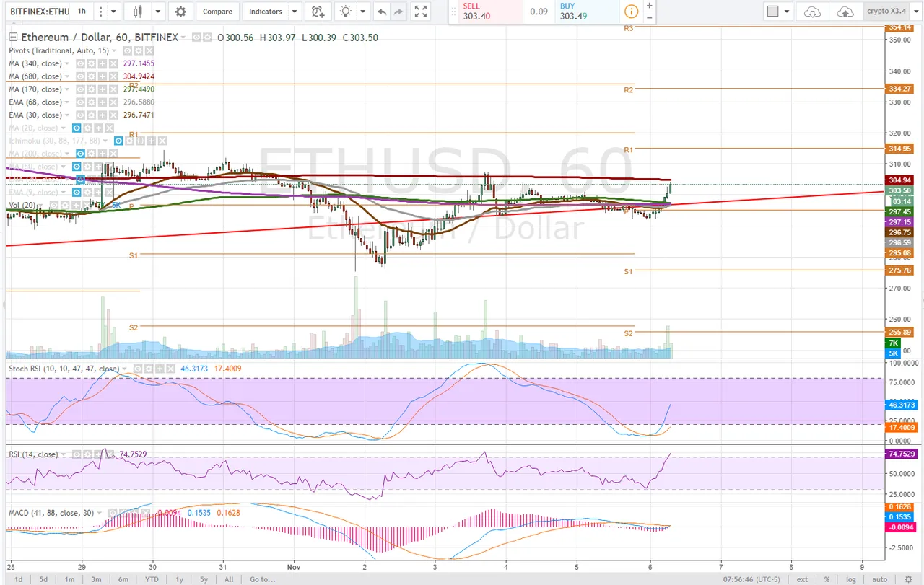This screenshot has width=924, height=585.
Task: Toggle log scale
Action: pos(853,579)
